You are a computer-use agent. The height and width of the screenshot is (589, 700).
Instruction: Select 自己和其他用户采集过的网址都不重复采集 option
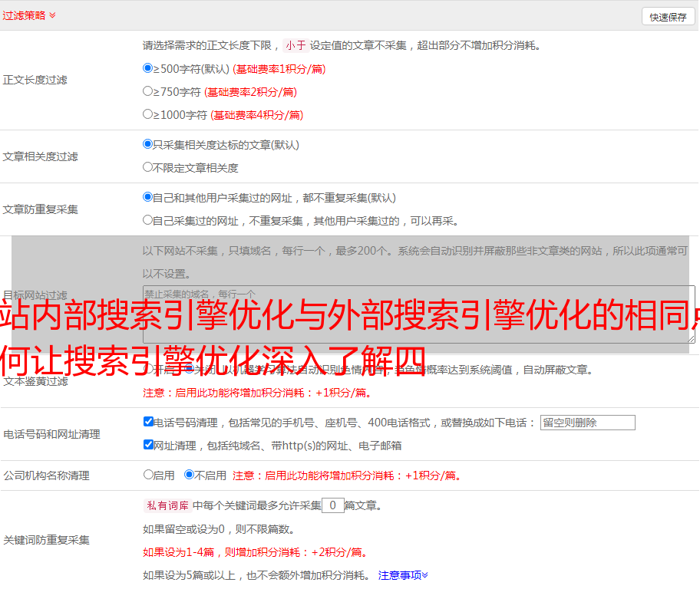pos(148,197)
